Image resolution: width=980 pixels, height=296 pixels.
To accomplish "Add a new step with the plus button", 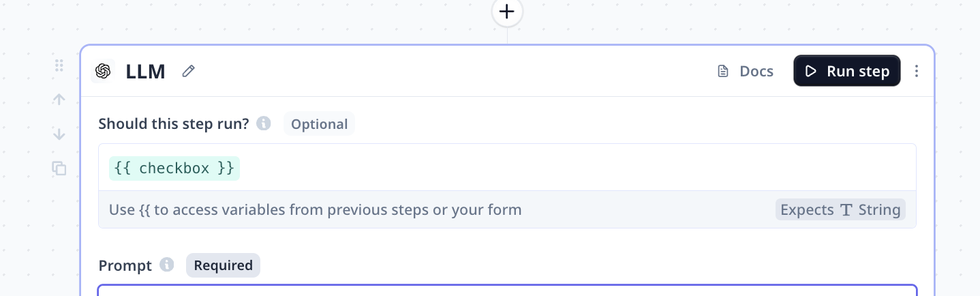I will click(x=506, y=12).
